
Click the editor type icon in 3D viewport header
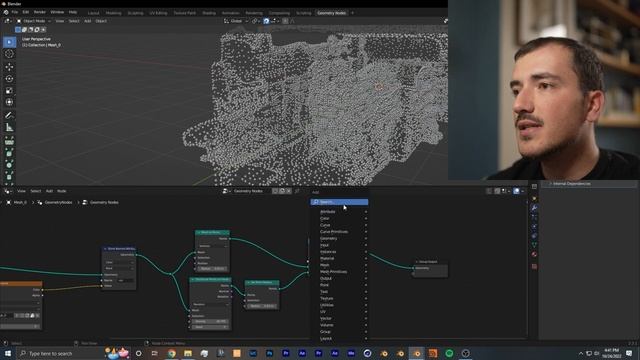coord(7,21)
